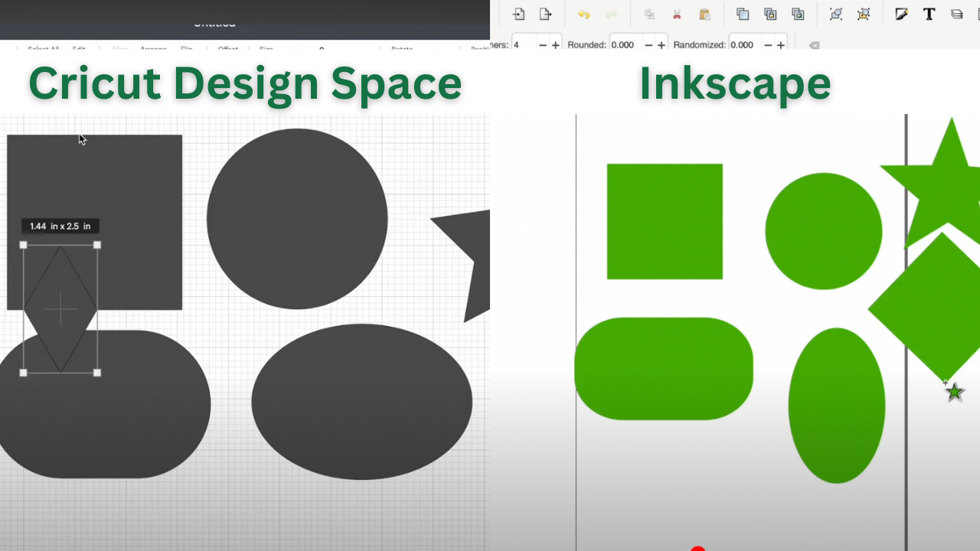Select the Cut icon in the toolbar
980x551 pixels.
(677, 14)
